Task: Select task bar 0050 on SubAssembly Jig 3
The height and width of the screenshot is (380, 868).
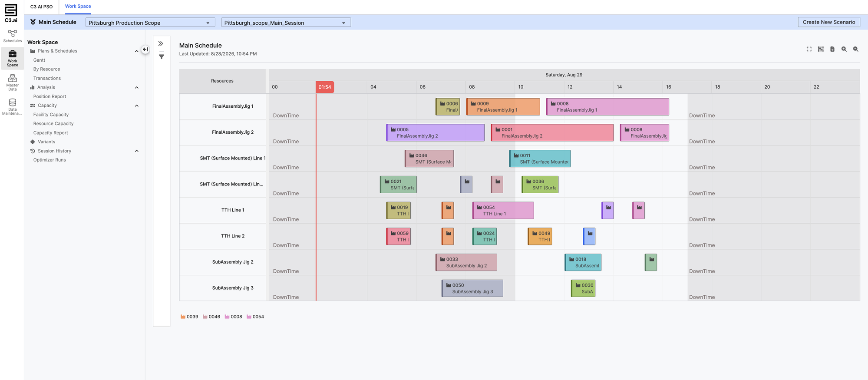Action: [x=472, y=288]
